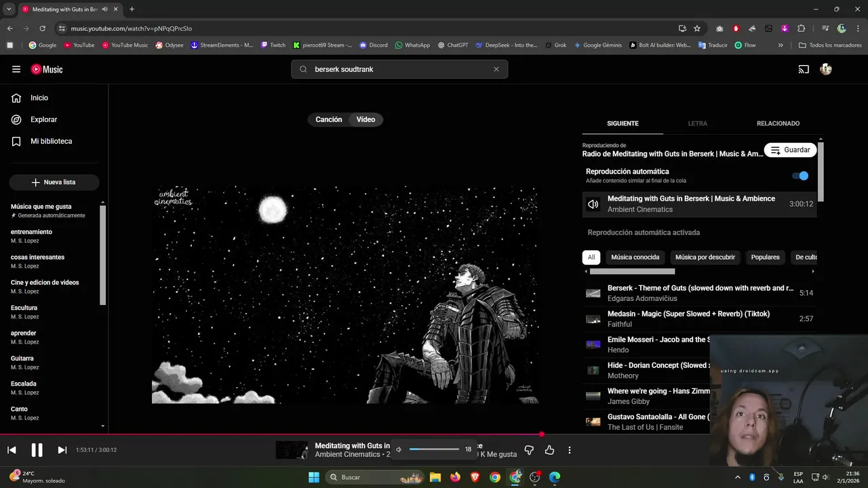Click in the search input field
868x488 pixels.
point(400,69)
